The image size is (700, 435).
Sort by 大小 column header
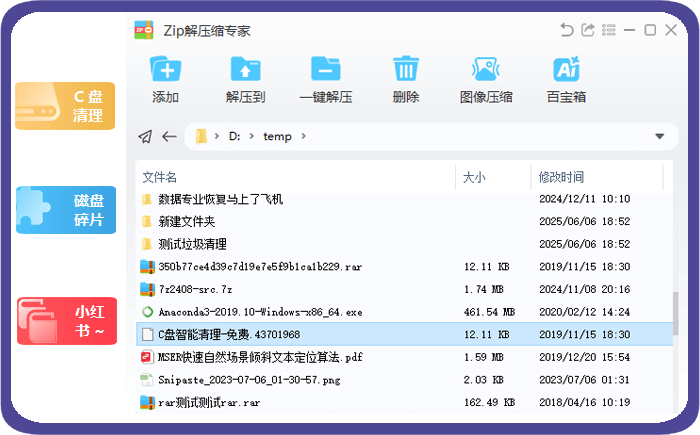pyautogui.click(x=474, y=177)
